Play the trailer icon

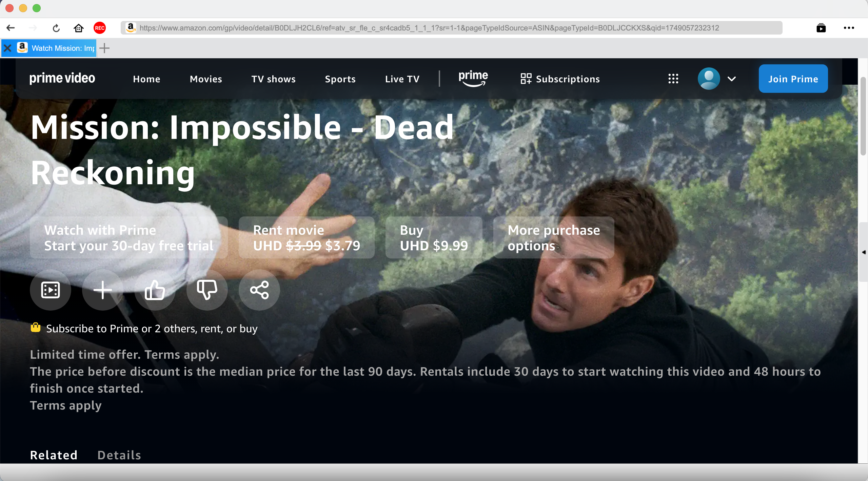51,290
